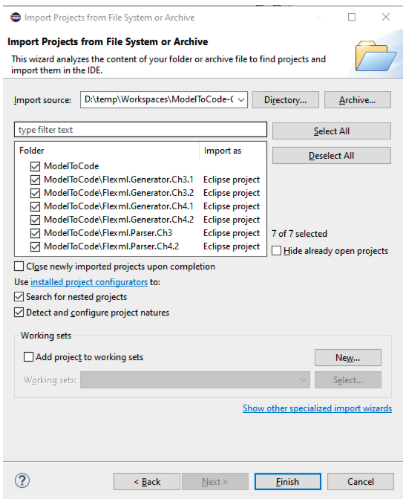This screenshot has width=408, height=504.
Task: Check Add project to working sets
Action: click(29, 357)
